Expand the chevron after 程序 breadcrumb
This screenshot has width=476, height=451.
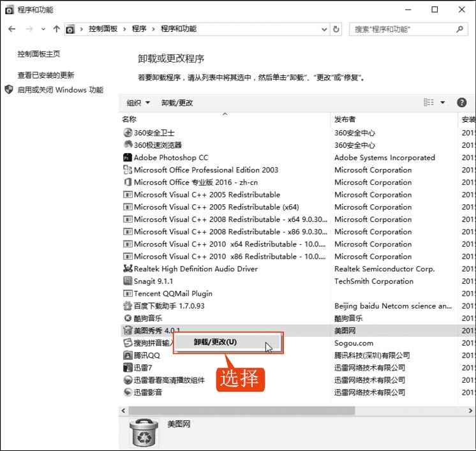tap(153, 29)
